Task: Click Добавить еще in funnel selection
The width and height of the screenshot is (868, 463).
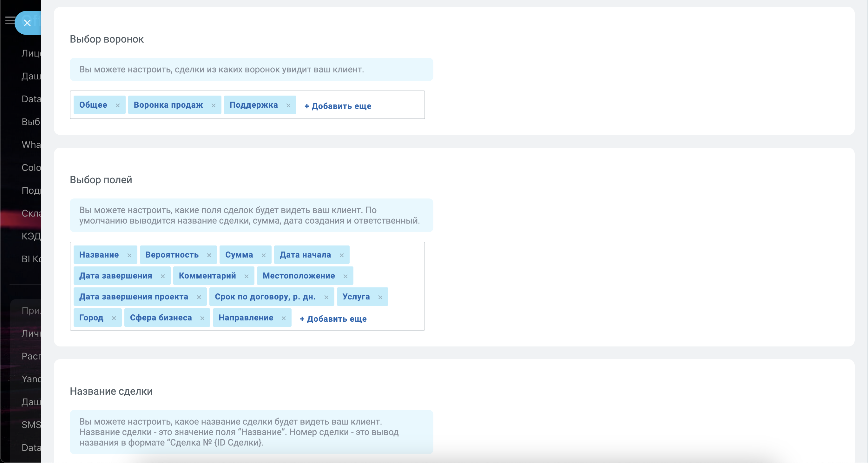Action: click(338, 106)
